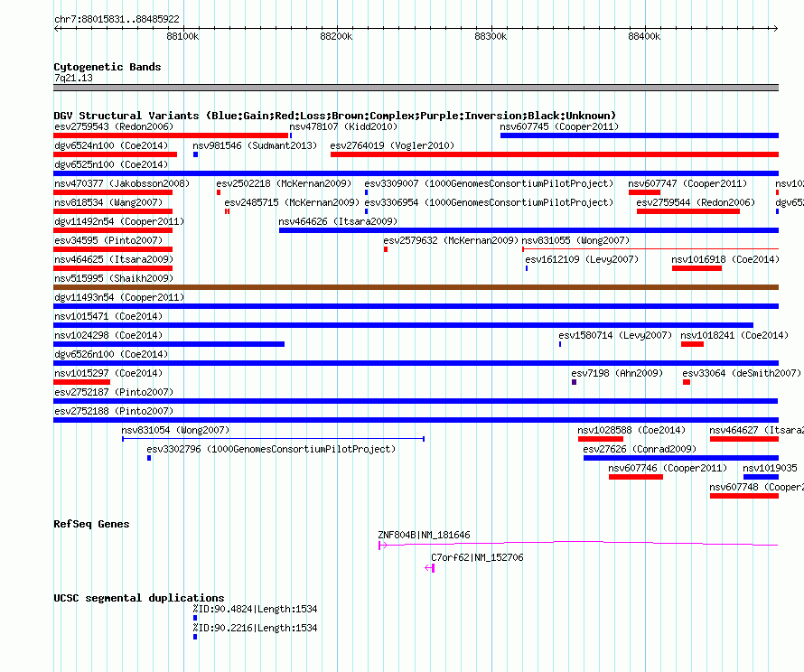
Task: Open esv2752187 (Pinto2007) label
Action: (x=114, y=392)
